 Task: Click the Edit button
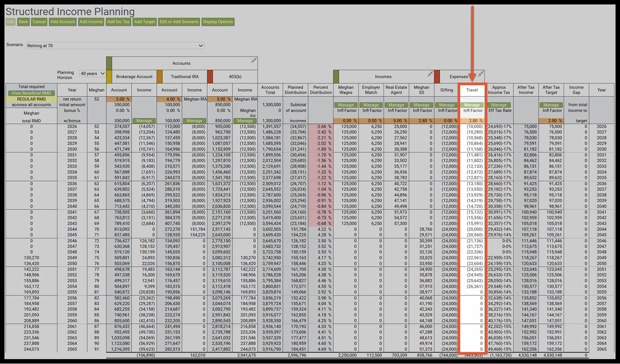pos(11,22)
